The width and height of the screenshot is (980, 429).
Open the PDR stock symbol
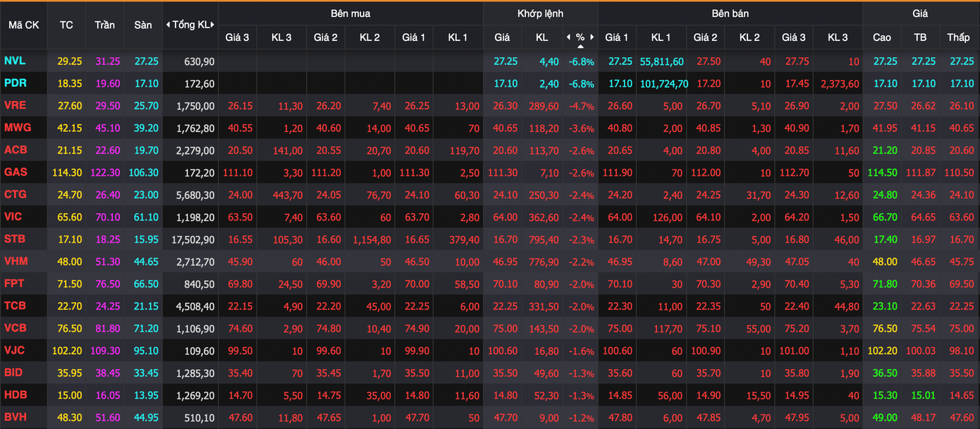coord(16,83)
